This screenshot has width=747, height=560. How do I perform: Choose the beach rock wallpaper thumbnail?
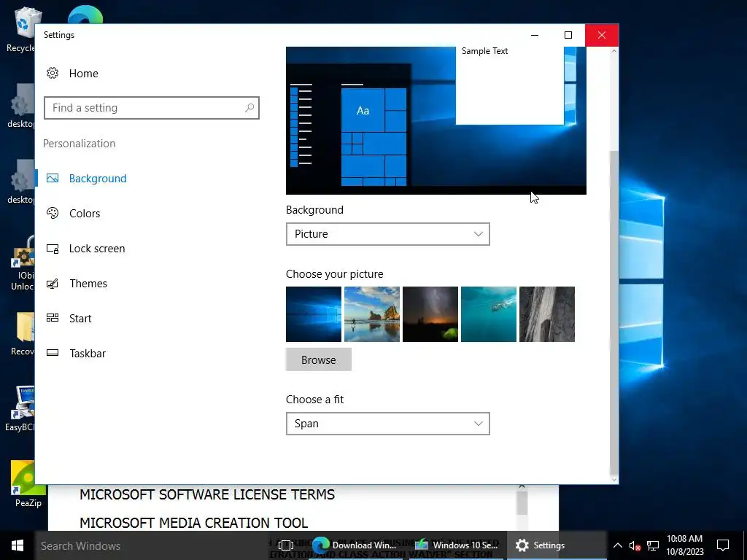(x=372, y=314)
